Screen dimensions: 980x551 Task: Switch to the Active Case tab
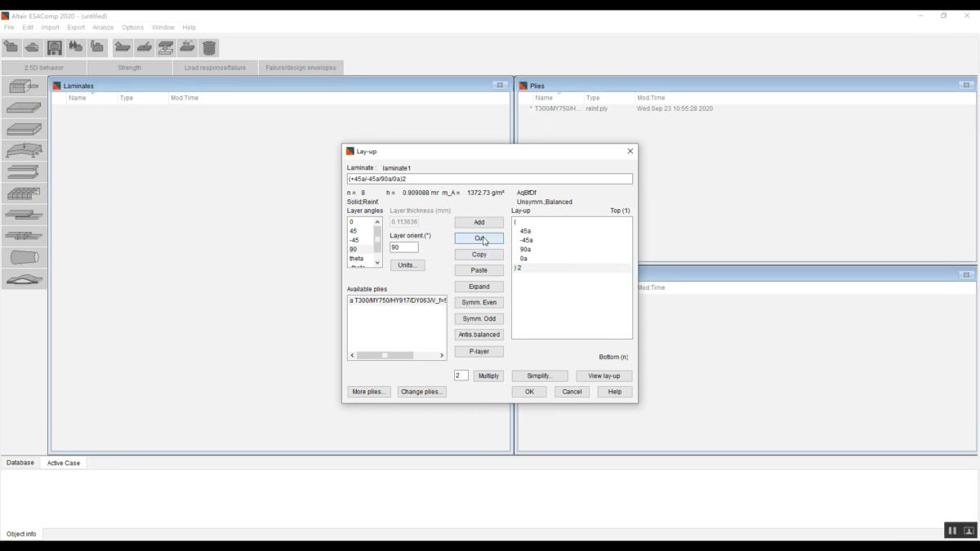pos(64,463)
